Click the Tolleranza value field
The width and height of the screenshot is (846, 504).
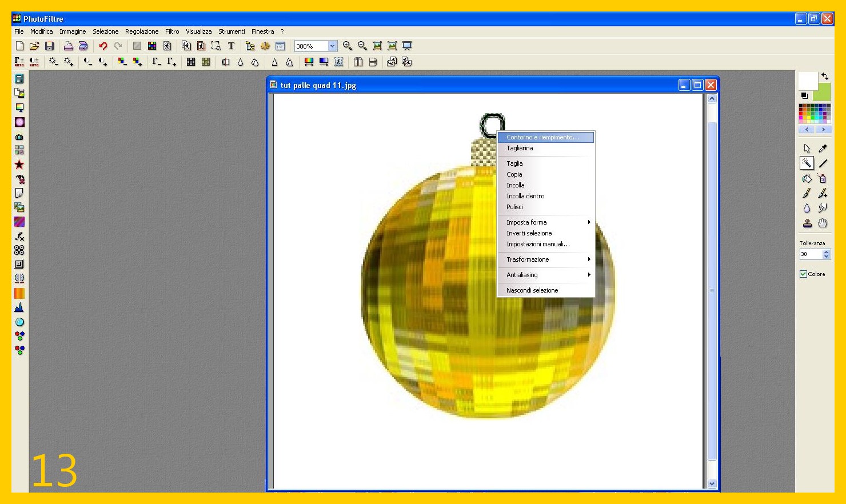810,254
